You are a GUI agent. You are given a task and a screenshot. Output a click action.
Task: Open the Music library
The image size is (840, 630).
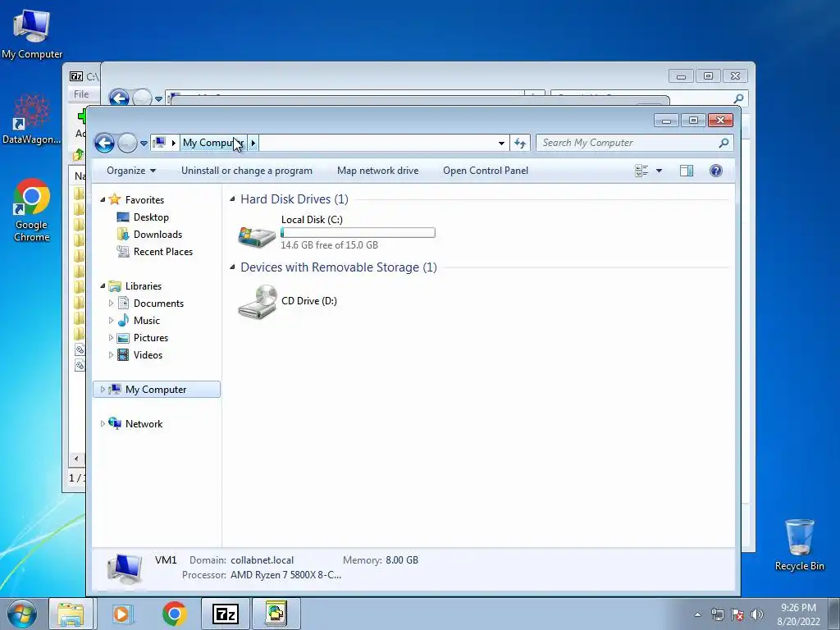147,321
